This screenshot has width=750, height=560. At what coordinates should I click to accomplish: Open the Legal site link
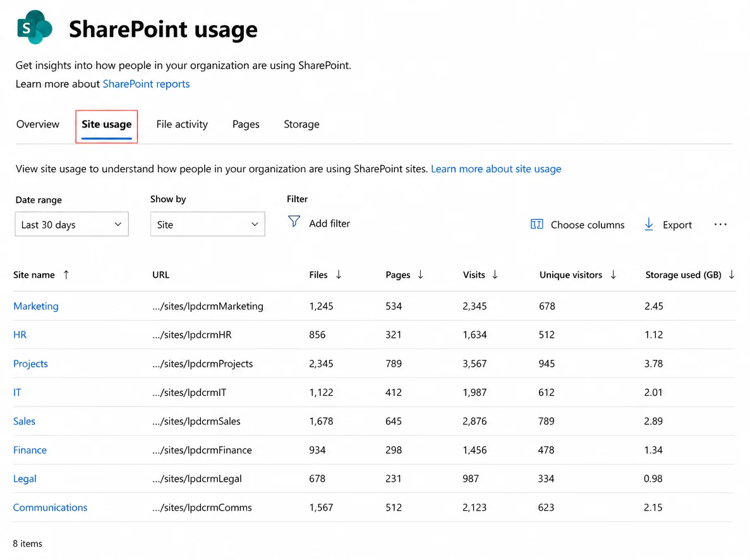tap(25, 479)
